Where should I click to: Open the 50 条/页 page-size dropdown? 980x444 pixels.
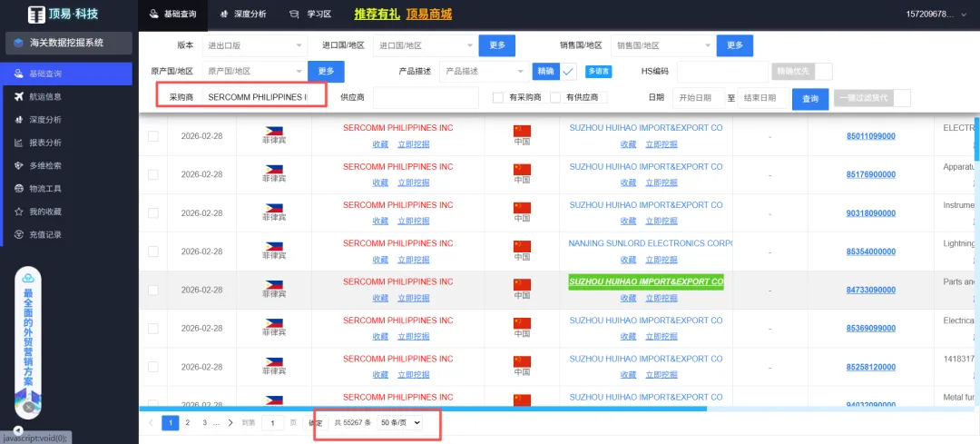[400, 423]
